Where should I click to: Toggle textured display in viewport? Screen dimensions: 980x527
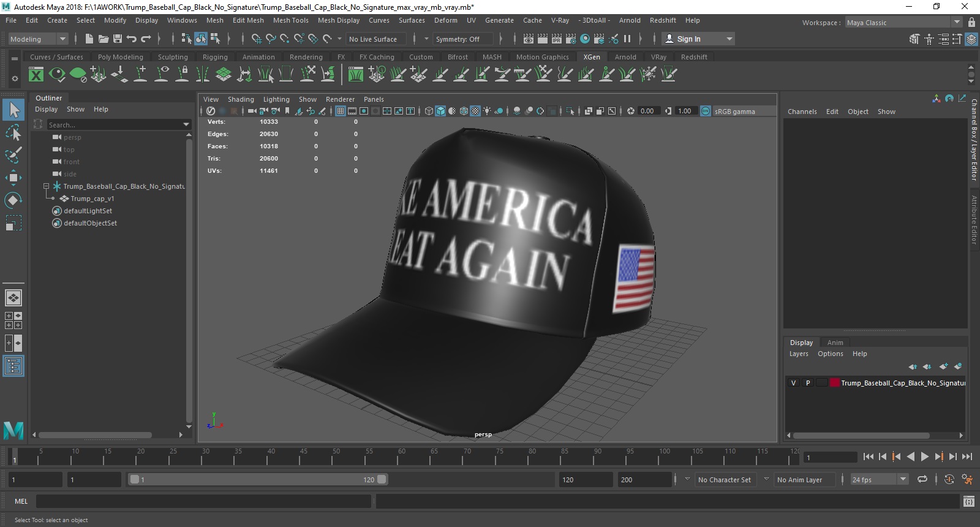click(475, 111)
